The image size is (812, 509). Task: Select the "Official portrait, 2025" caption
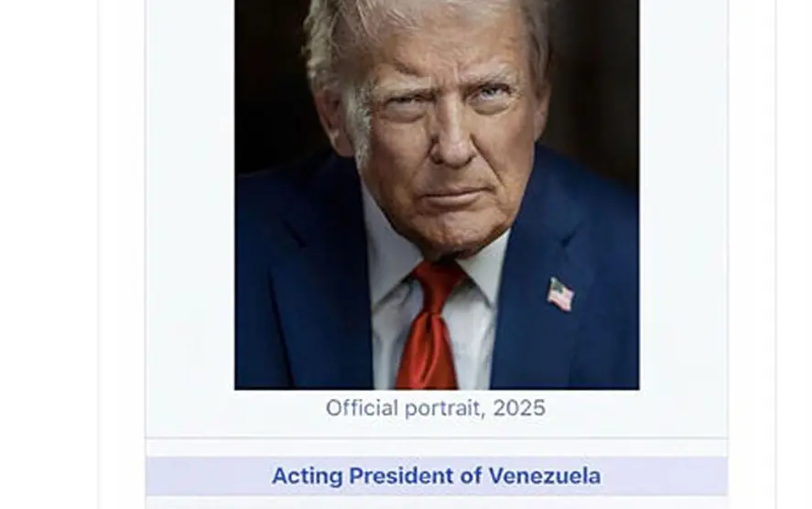(x=436, y=408)
